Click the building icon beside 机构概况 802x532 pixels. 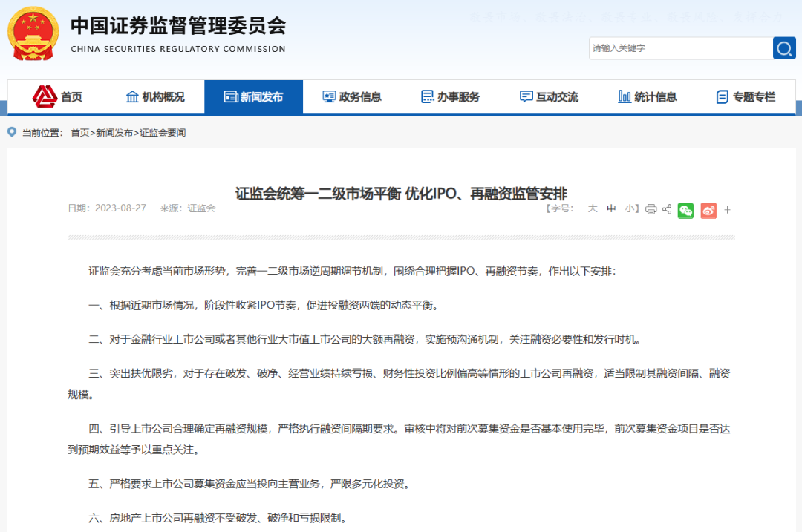[132, 96]
